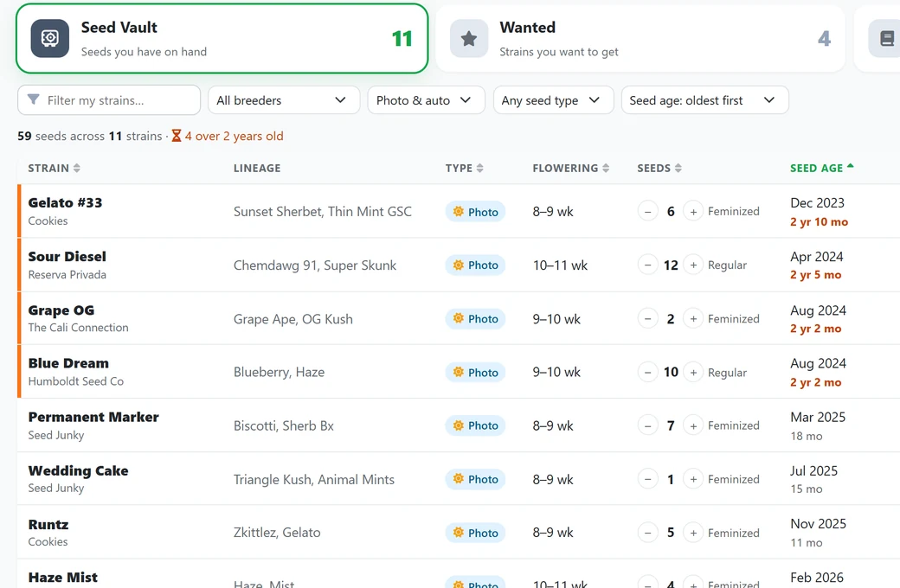900x588 pixels.
Task: Increase Blue Dream seed count
Action: pyautogui.click(x=693, y=373)
